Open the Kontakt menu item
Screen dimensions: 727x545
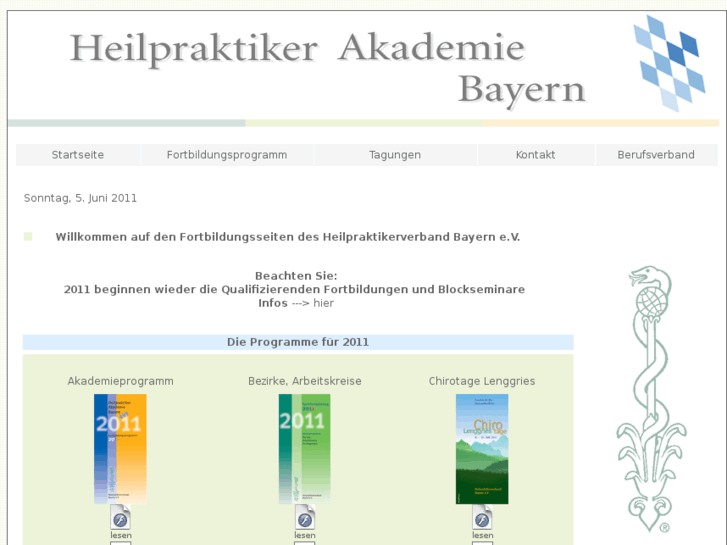(536, 155)
